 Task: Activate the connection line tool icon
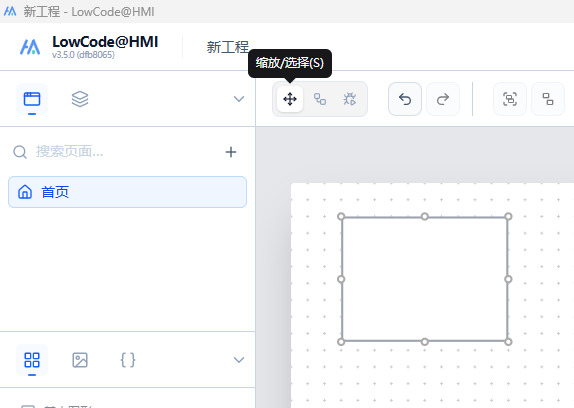click(320, 99)
